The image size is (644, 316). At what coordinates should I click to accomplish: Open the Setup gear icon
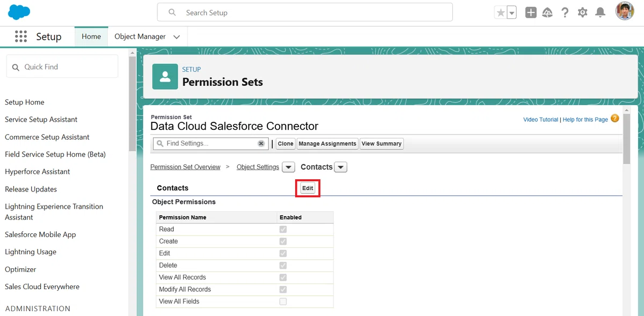click(583, 12)
